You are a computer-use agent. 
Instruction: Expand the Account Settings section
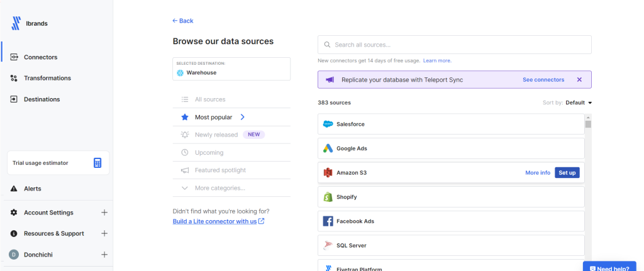(104, 213)
